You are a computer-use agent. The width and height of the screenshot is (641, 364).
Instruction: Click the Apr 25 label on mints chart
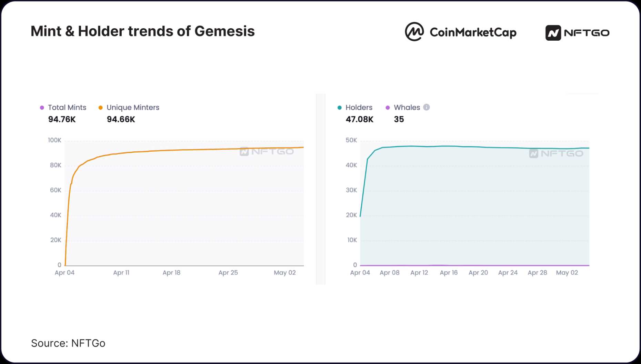pyautogui.click(x=228, y=273)
